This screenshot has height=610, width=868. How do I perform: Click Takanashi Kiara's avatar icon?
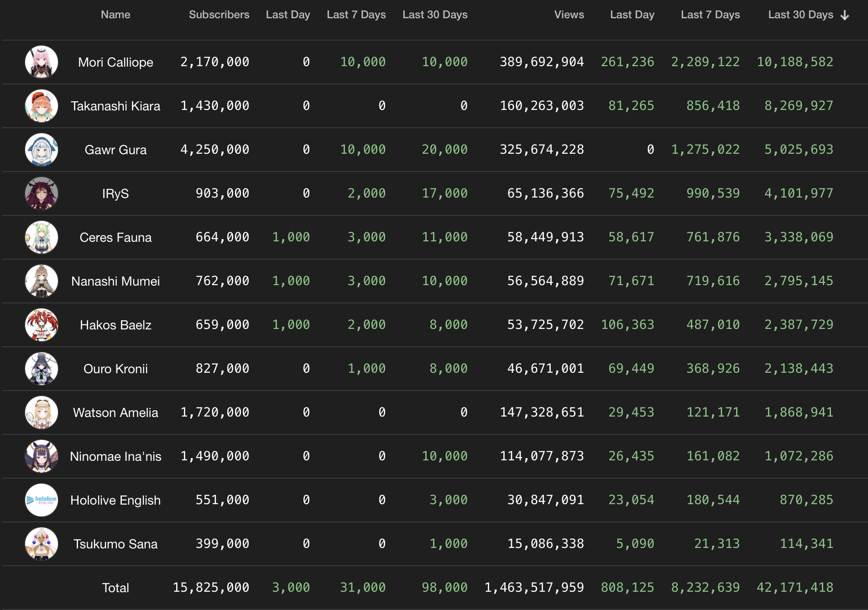pos(42,106)
